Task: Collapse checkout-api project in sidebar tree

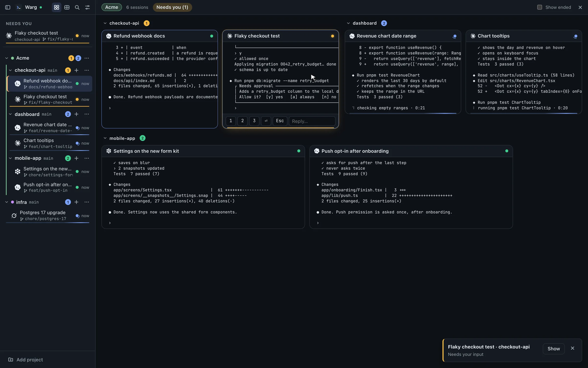Action: click(10, 70)
